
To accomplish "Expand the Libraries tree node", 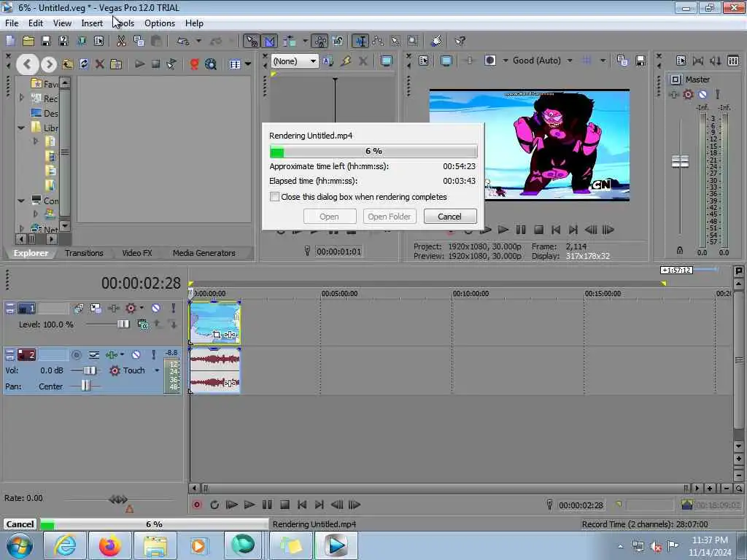I will (x=21, y=128).
